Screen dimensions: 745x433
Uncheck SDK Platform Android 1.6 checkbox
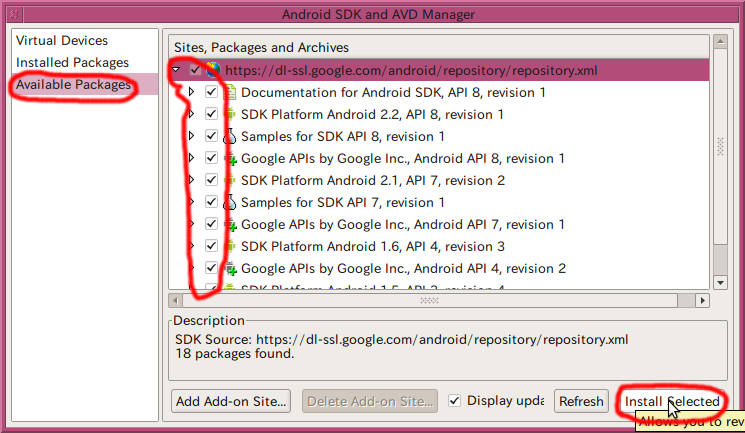211,246
